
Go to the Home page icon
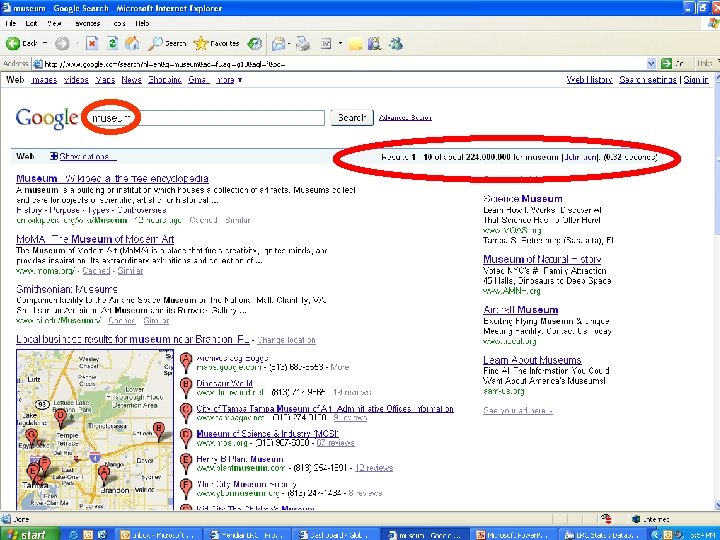[132, 44]
